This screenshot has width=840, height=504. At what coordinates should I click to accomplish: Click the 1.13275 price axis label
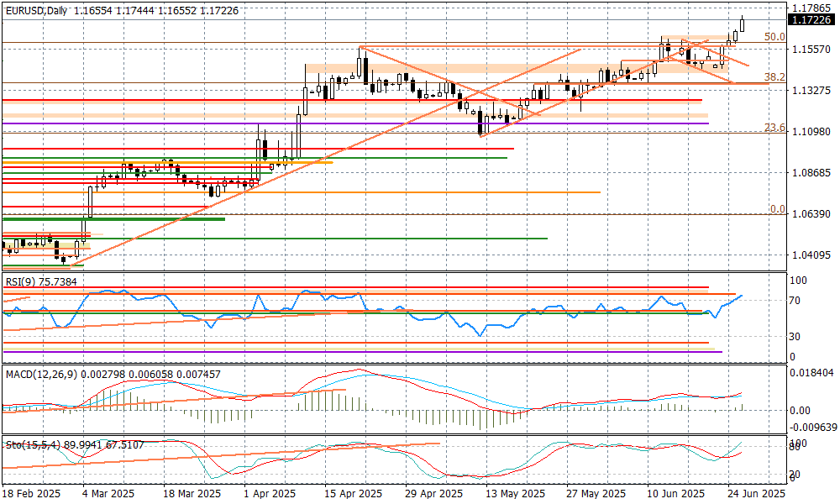[810, 91]
